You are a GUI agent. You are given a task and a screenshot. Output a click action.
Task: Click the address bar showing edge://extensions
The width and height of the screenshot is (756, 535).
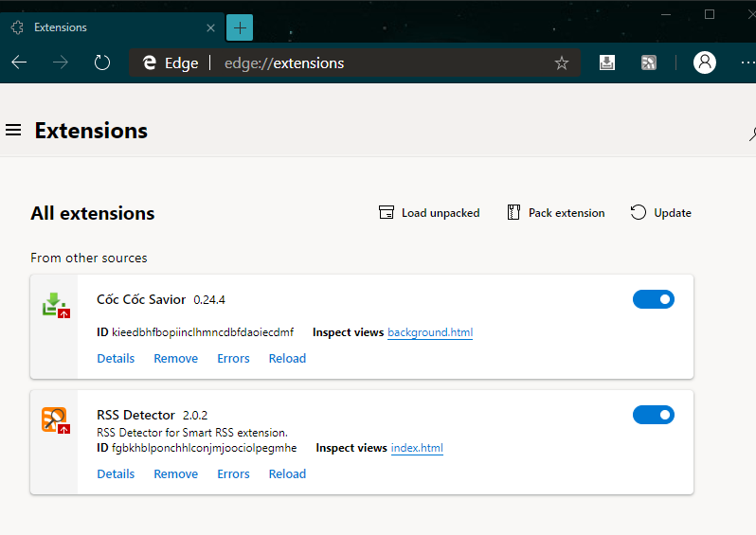pos(379,63)
